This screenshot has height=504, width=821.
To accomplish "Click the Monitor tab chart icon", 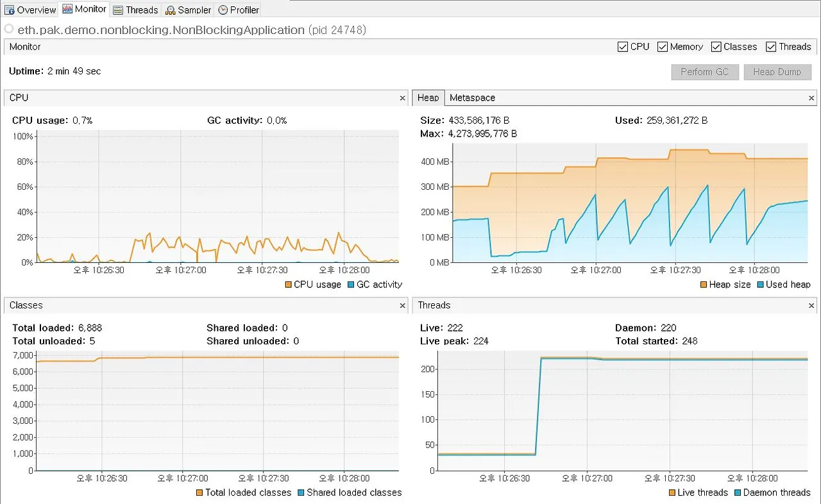I will coord(67,9).
